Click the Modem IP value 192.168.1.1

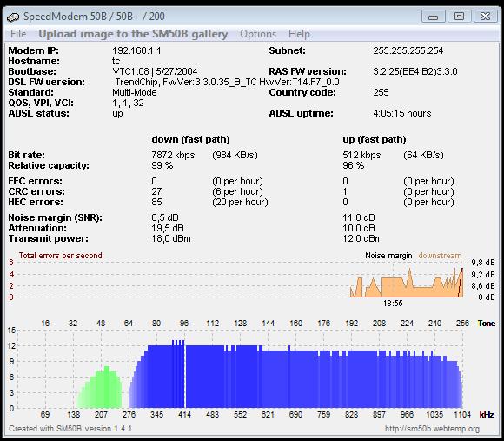pos(136,50)
